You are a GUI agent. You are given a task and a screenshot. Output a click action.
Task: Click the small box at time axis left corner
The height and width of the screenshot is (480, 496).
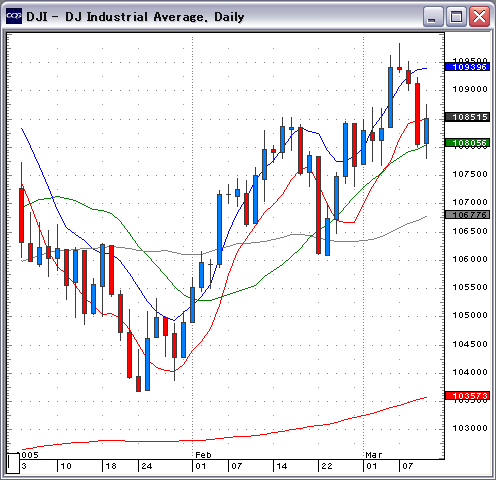[13, 463]
